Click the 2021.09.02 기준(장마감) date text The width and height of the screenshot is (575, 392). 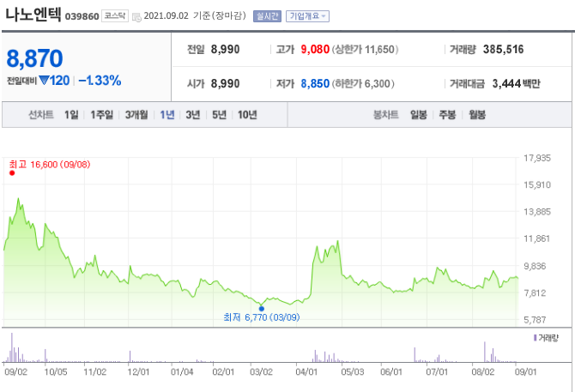tap(195, 15)
